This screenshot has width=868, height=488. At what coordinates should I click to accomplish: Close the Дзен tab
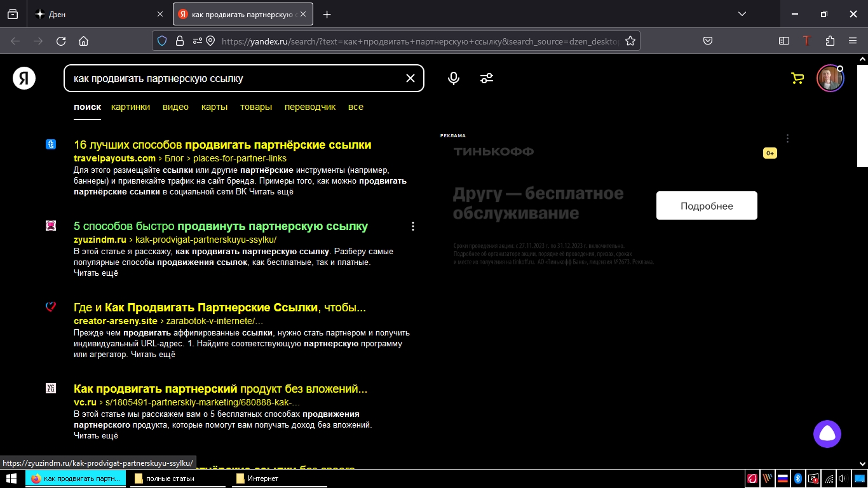pyautogui.click(x=159, y=14)
